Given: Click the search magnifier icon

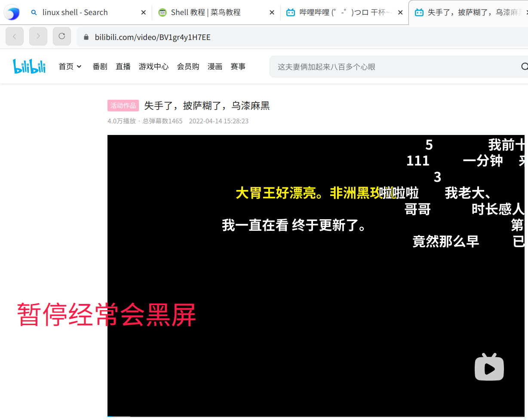Looking at the screenshot, I should click(x=524, y=66).
